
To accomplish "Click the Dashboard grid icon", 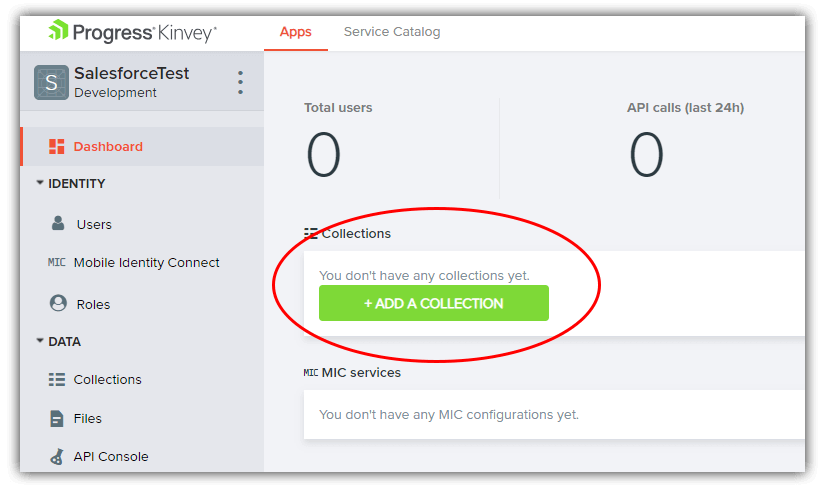I will (57, 147).
